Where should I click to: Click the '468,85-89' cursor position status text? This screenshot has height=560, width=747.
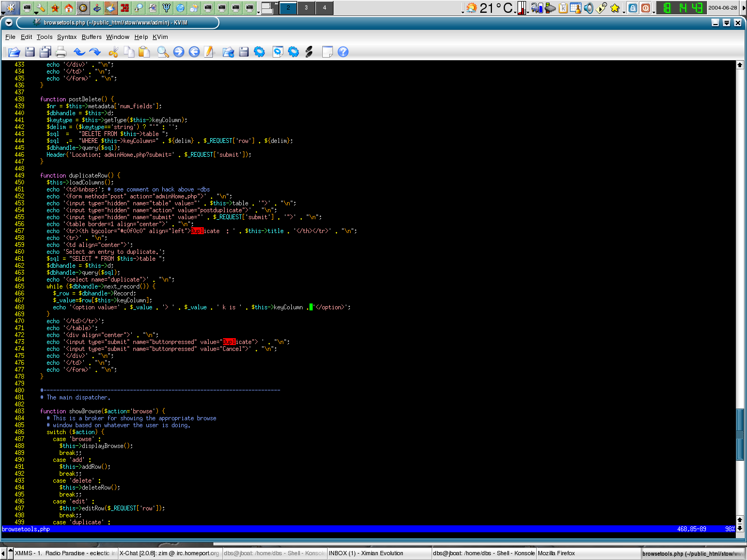pyautogui.click(x=692, y=529)
